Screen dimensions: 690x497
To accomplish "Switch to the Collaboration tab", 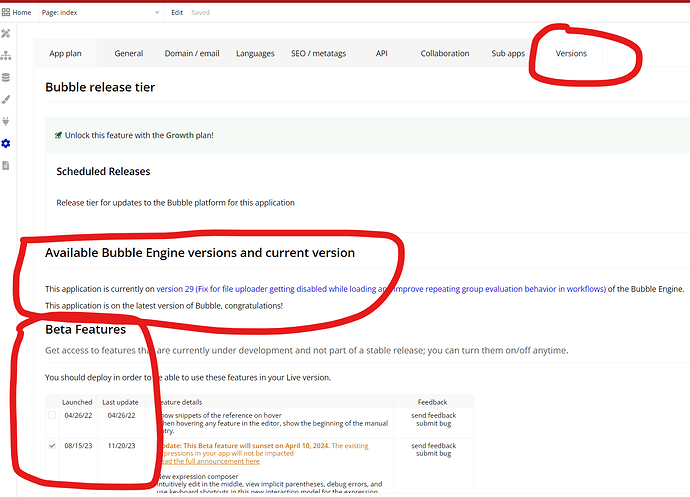I will 445,53.
